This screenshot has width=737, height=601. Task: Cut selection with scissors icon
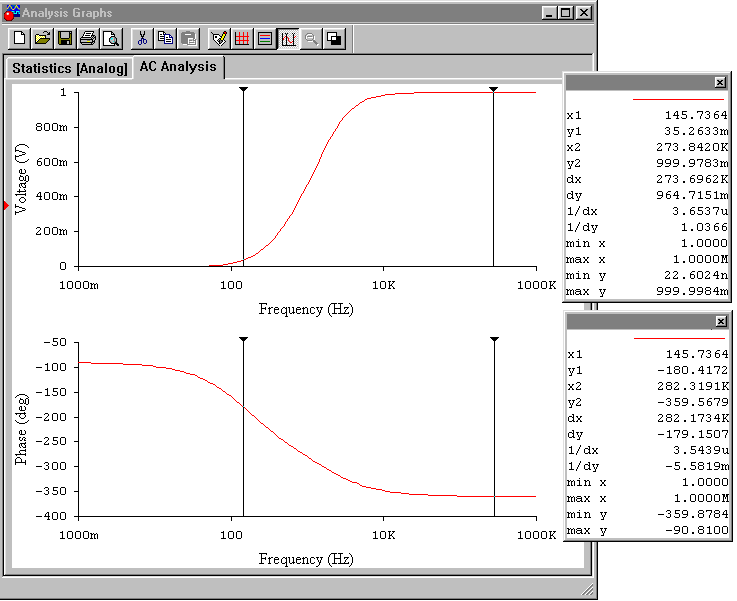(142, 38)
